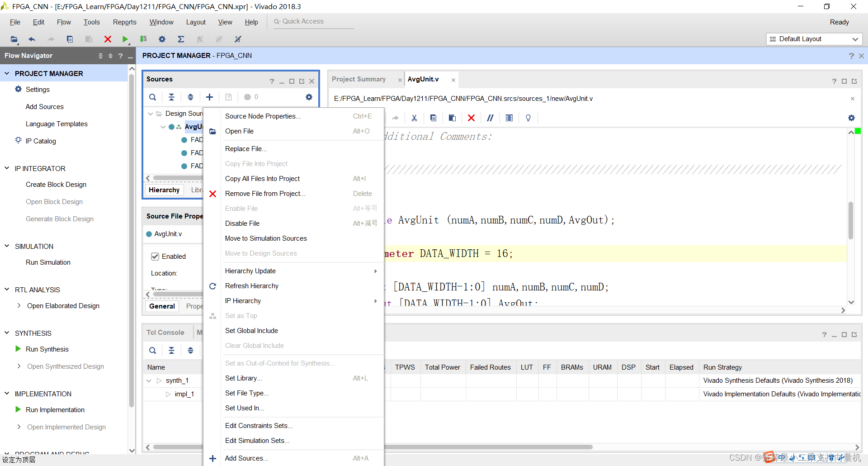This screenshot has width=868, height=466.
Task: Click the Program Device icon in main toolbar
Action: [143, 39]
